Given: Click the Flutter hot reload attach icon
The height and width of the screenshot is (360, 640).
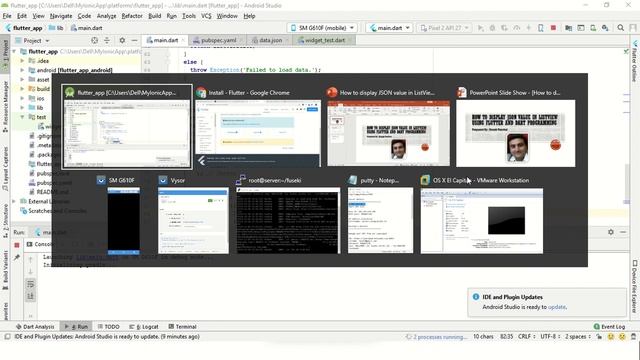Looking at the screenshot, I should pos(540,28).
